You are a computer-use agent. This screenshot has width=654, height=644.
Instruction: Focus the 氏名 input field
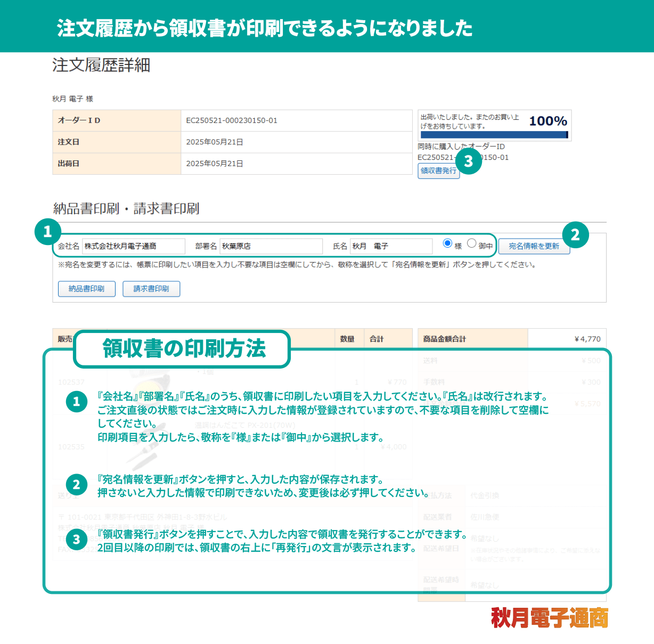pyautogui.click(x=391, y=246)
